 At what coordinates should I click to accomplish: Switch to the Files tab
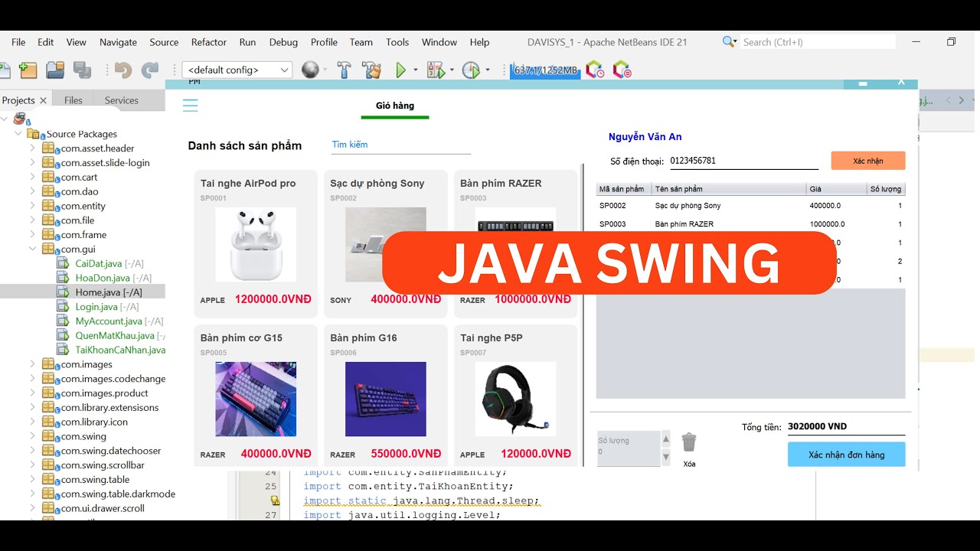coord(73,100)
